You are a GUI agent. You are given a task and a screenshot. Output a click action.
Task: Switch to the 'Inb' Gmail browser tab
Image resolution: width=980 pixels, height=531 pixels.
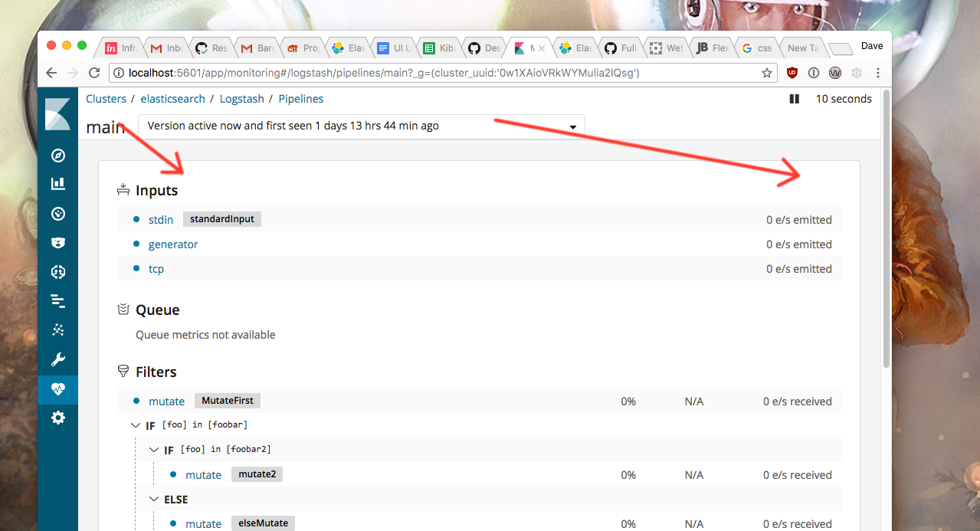click(166, 48)
